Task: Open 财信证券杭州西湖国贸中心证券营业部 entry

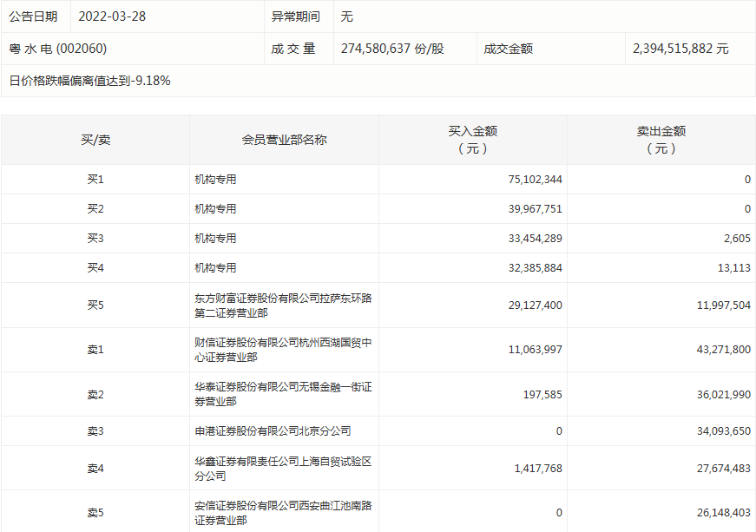Action: [x=283, y=350]
